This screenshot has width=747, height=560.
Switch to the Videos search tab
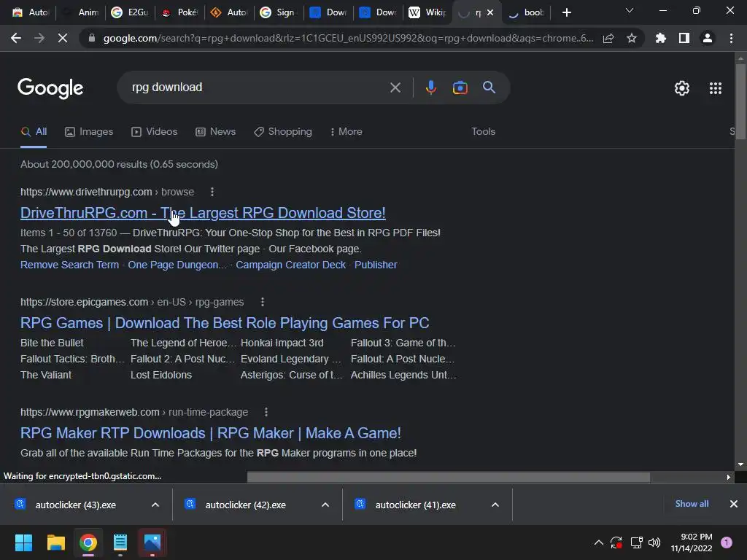click(x=155, y=132)
